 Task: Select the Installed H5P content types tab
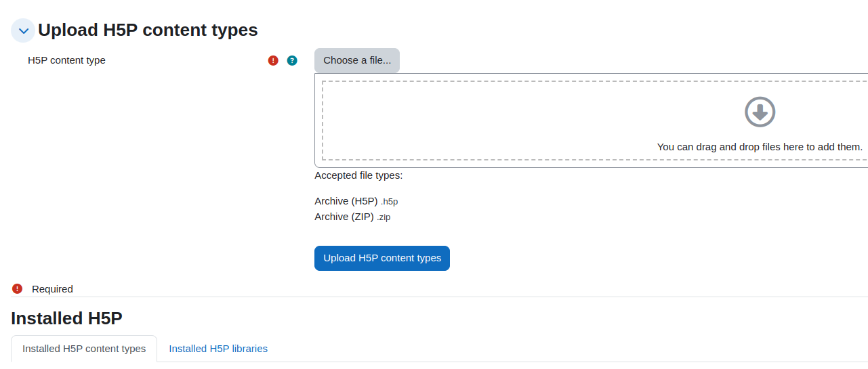point(84,349)
